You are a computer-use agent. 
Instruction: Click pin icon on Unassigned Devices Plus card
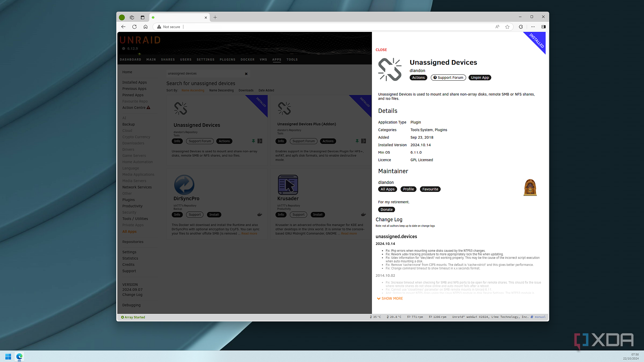(x=357, y=141)
